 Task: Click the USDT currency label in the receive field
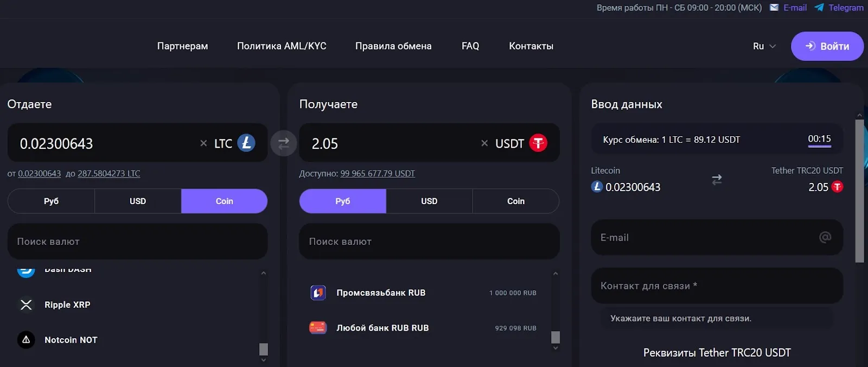(509, 143)
